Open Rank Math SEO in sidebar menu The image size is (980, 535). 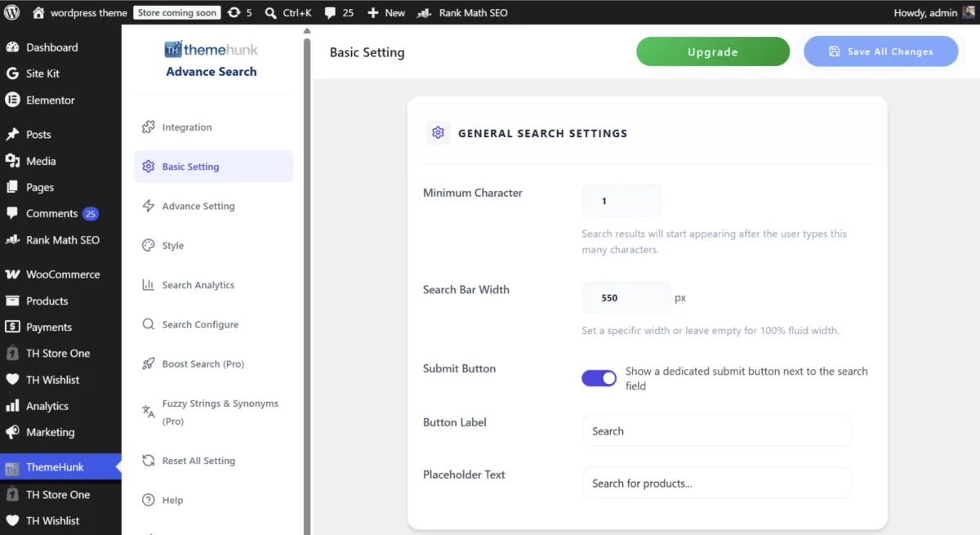point(60,240)
